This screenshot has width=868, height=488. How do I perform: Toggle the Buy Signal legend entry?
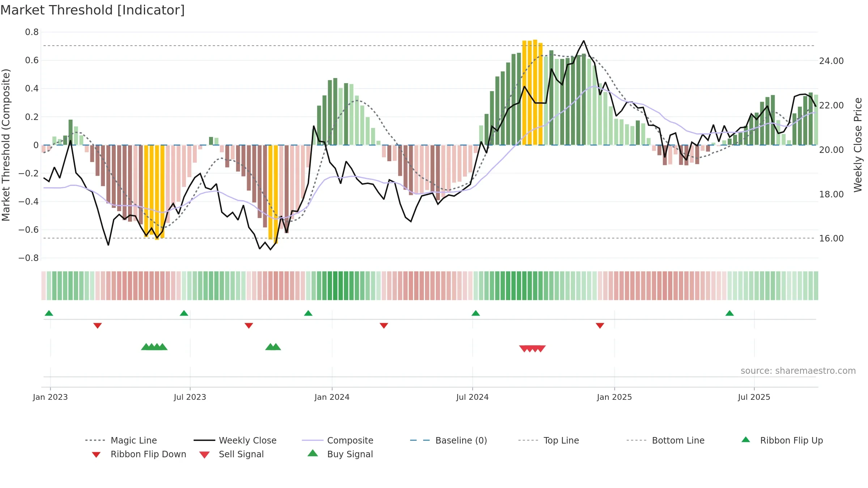point(340,454)
